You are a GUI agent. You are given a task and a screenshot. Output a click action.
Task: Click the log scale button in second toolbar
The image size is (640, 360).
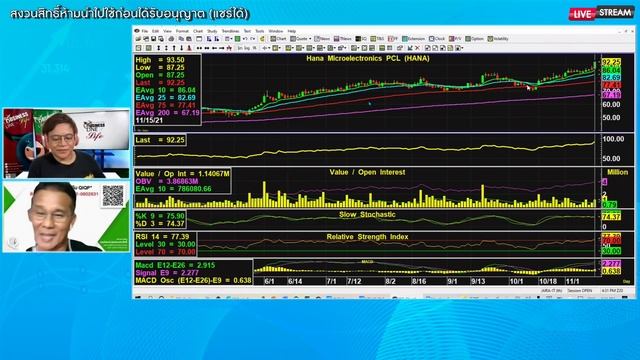247,48
